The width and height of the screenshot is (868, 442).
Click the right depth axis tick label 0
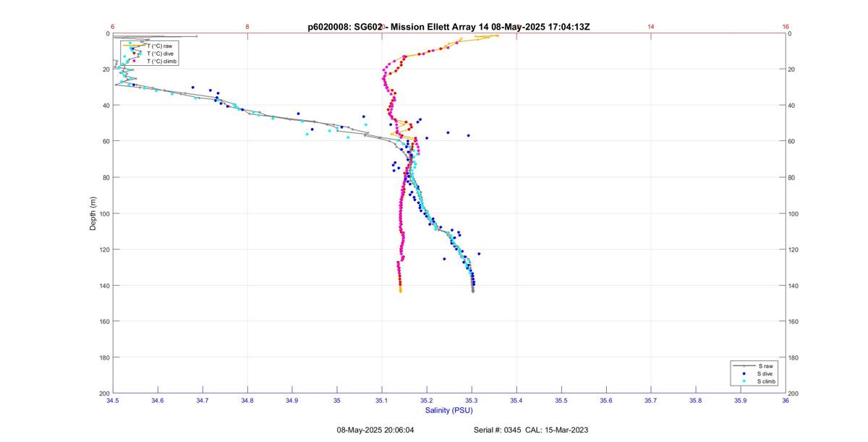790,34
